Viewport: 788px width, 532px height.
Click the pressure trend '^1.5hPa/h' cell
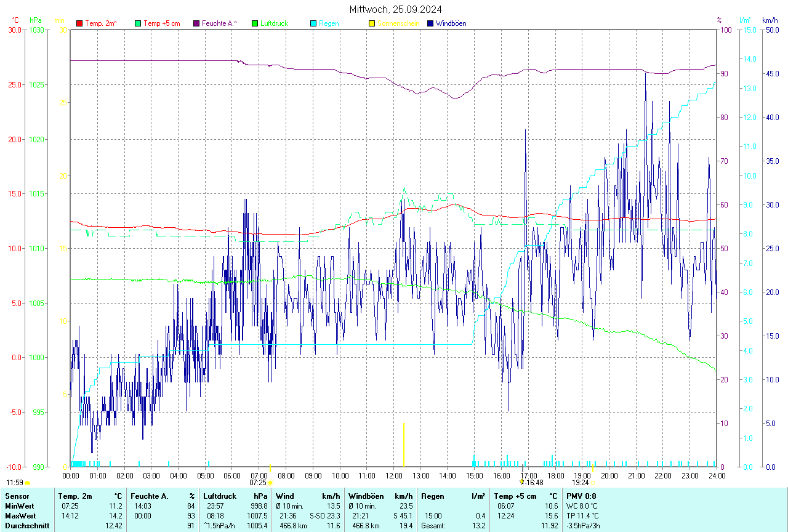tap(219, 525)
